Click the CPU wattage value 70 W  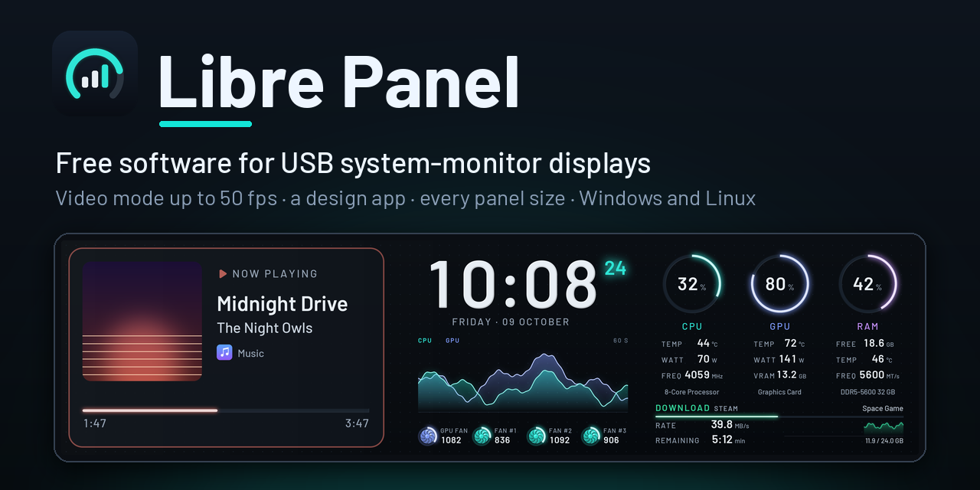pyautogui.click(x=707, y=358)
